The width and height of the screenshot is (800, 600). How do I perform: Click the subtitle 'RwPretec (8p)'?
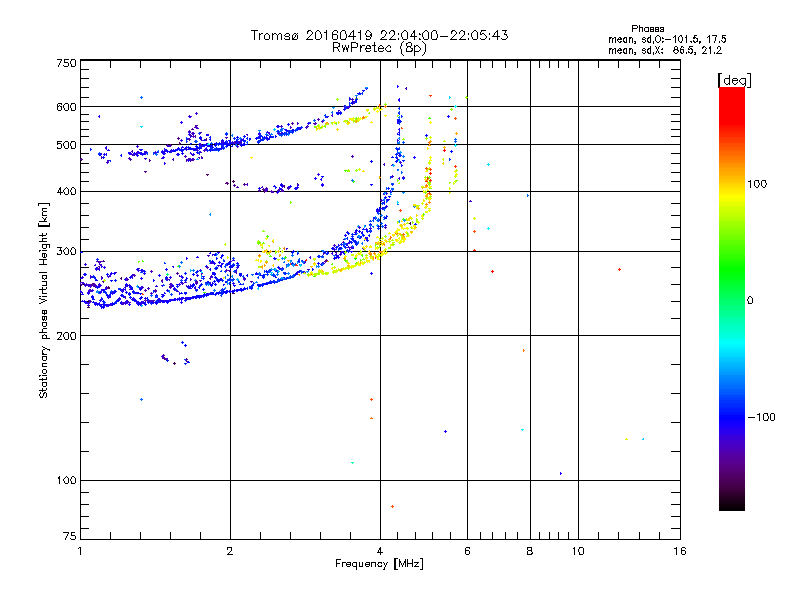click(379, 48)
